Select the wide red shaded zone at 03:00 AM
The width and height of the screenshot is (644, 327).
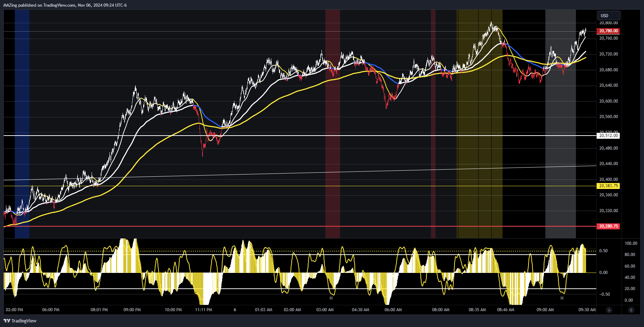click(333, 124)
